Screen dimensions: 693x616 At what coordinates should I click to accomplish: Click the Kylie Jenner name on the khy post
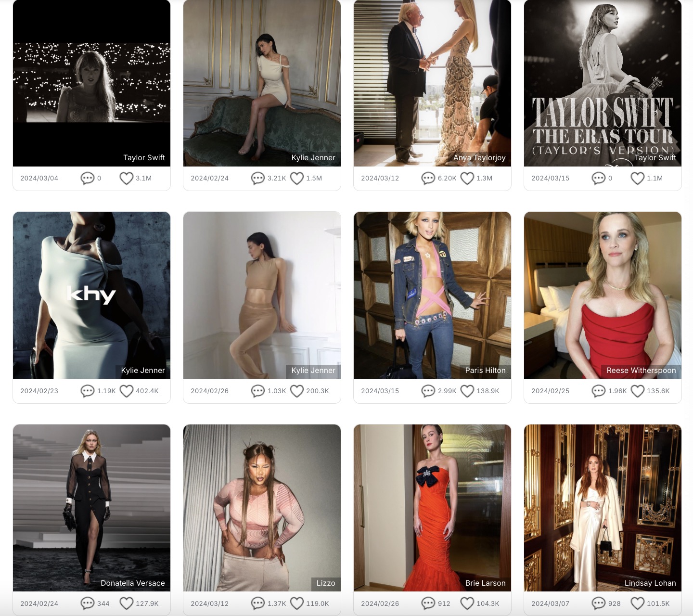coord(143,371)
